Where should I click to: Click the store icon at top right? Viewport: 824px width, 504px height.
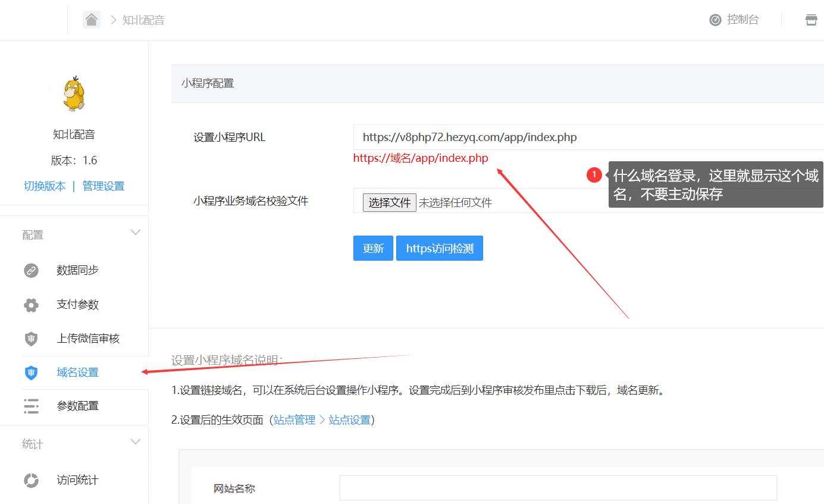(811, 20)
